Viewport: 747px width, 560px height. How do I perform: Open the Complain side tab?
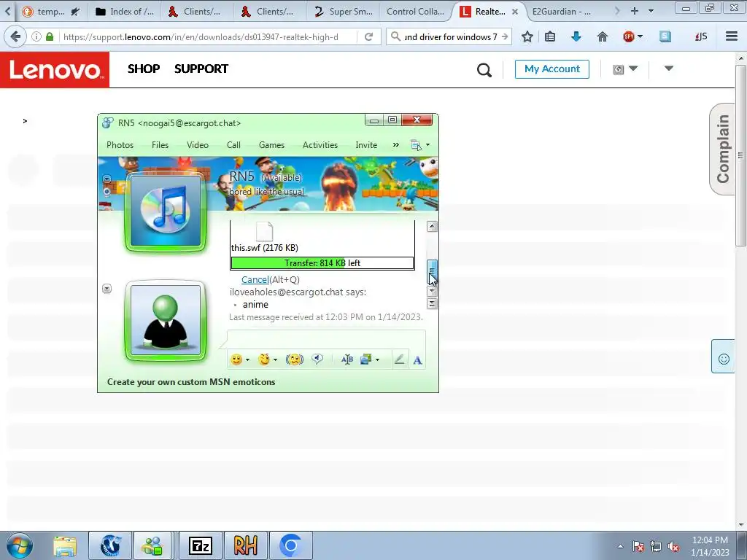tap(722, 149)
